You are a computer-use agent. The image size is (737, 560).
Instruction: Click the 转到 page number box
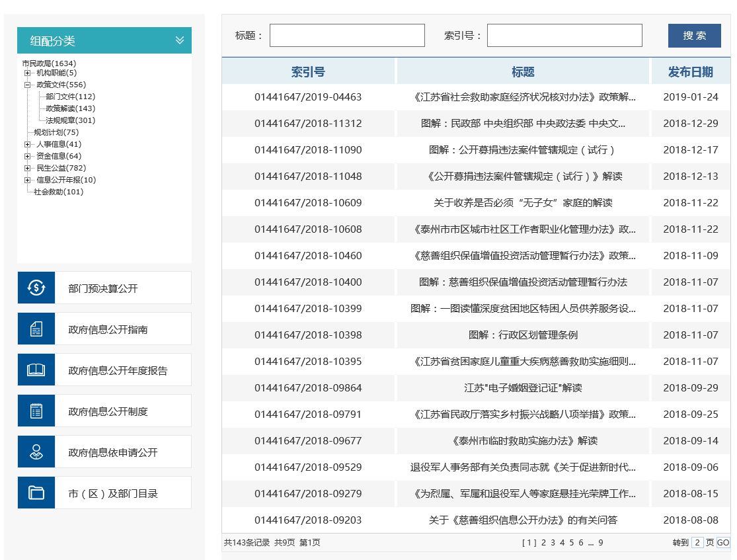coord(697,542)
